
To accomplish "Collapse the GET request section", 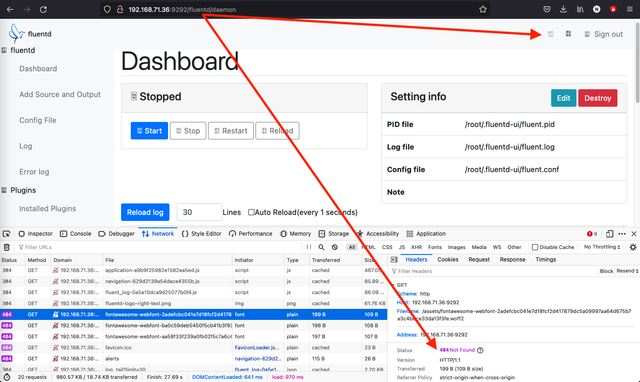I will point(393,285).
